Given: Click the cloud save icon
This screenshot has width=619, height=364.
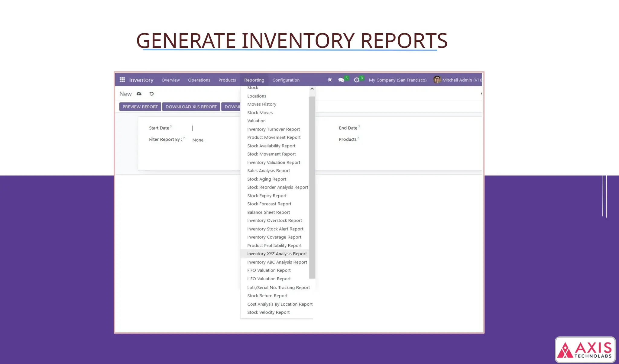Looking at the screenshot, I should click(x=139, y=94).
